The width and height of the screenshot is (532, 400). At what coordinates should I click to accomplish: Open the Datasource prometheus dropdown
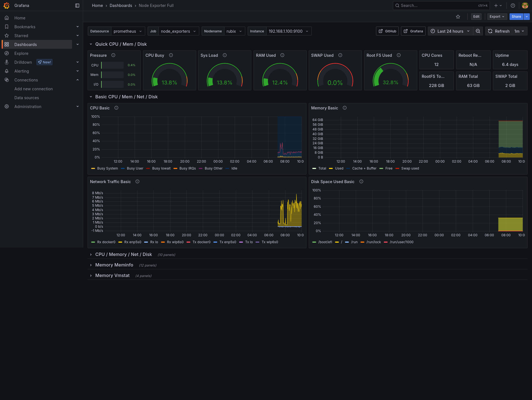tap(128, 31)
